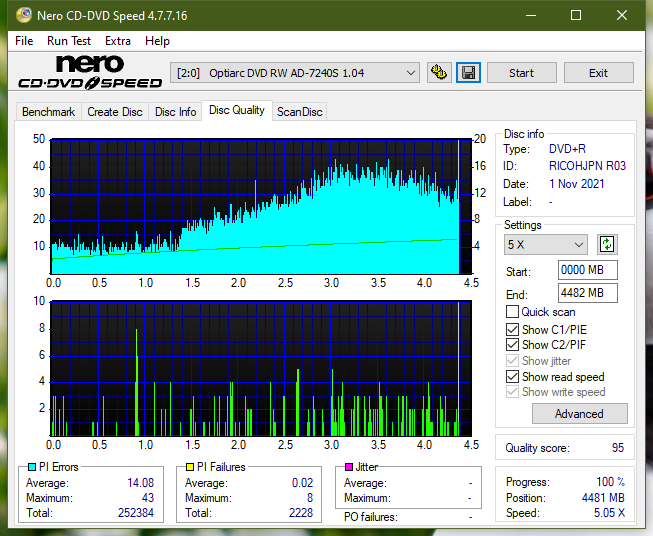Maximize the Nero window
The height and width of the screenshot is (536, 653).
pos(576,15)
